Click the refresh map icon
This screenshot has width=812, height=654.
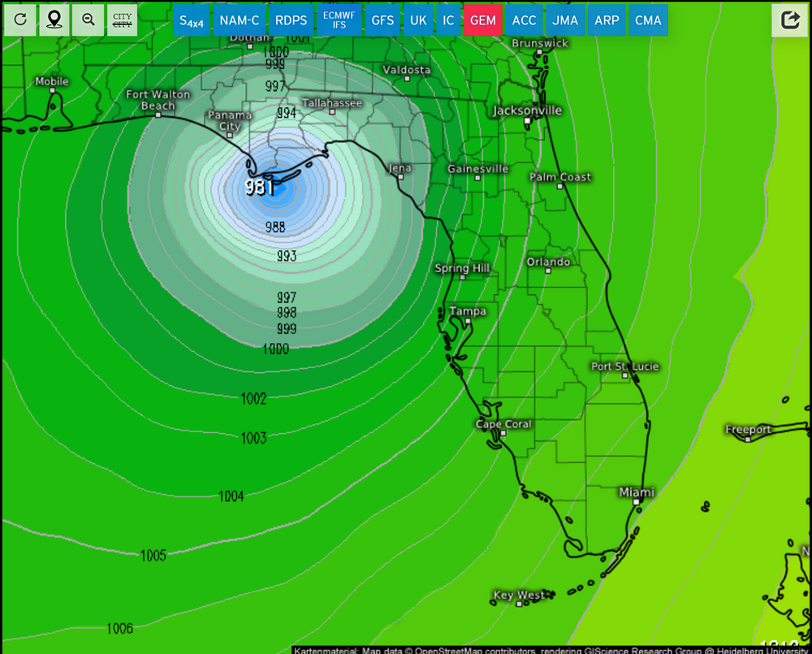[x=20, y=20]
